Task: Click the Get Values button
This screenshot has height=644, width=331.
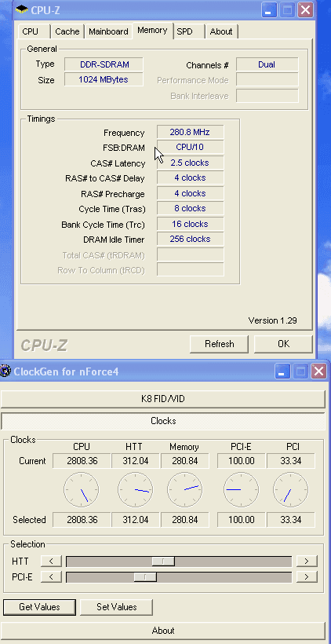Action: coord(39,607)
